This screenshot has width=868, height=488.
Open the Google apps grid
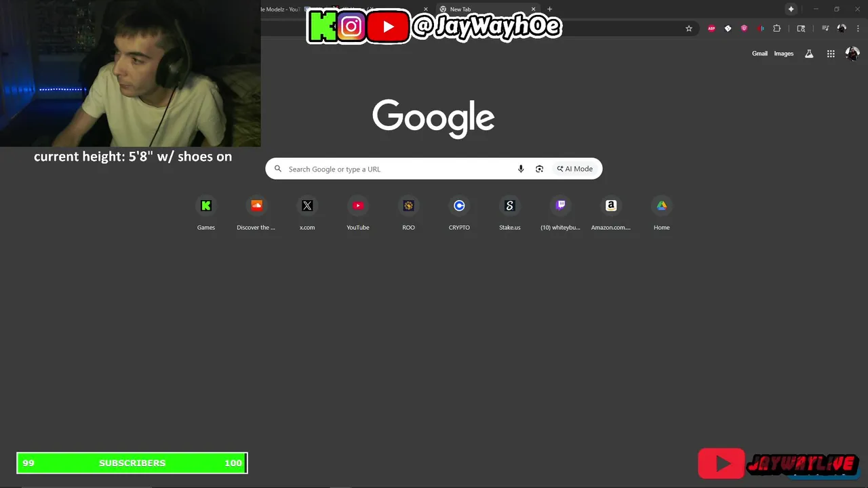click(x=831, y=54)
